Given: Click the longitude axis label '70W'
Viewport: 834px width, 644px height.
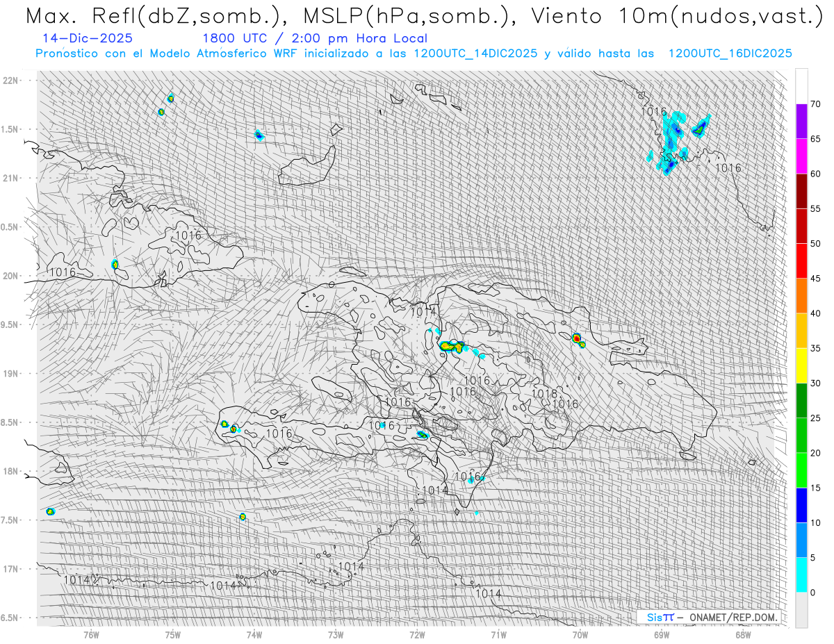Looking at the screenshot, I should click(580, 635).
